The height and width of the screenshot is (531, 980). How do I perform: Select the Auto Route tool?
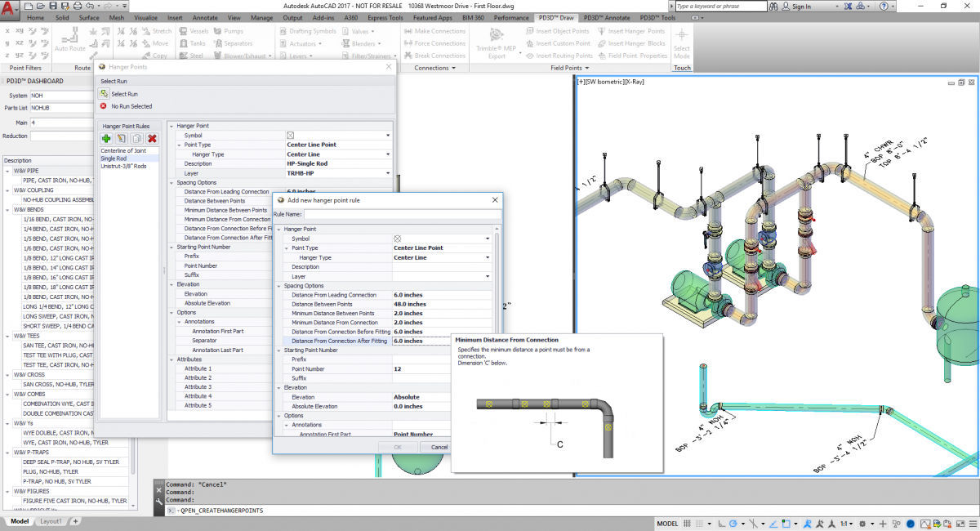pyautogui.click(x=69, y=36)
